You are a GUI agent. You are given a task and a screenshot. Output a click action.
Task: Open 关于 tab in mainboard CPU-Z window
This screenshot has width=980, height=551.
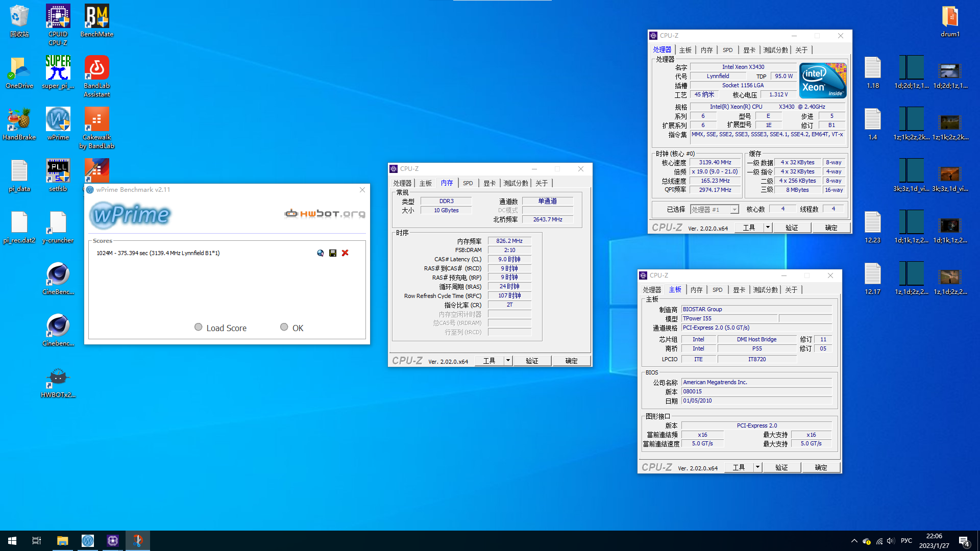point(791,290)
